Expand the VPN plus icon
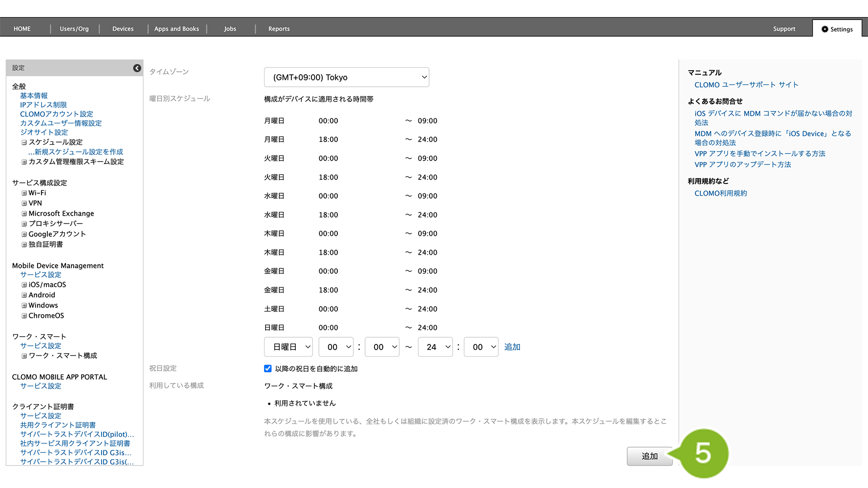Screen dimensions: 868x488 tap(24, 203)
